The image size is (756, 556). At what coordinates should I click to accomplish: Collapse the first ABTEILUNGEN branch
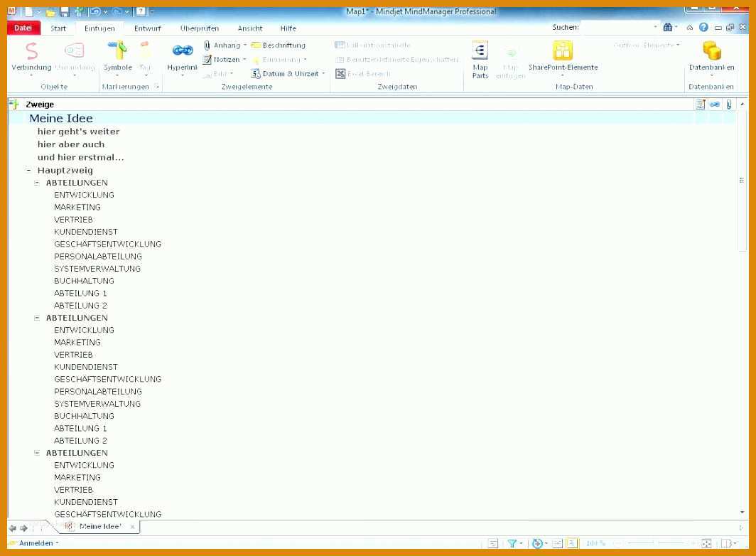pos(37,183)
